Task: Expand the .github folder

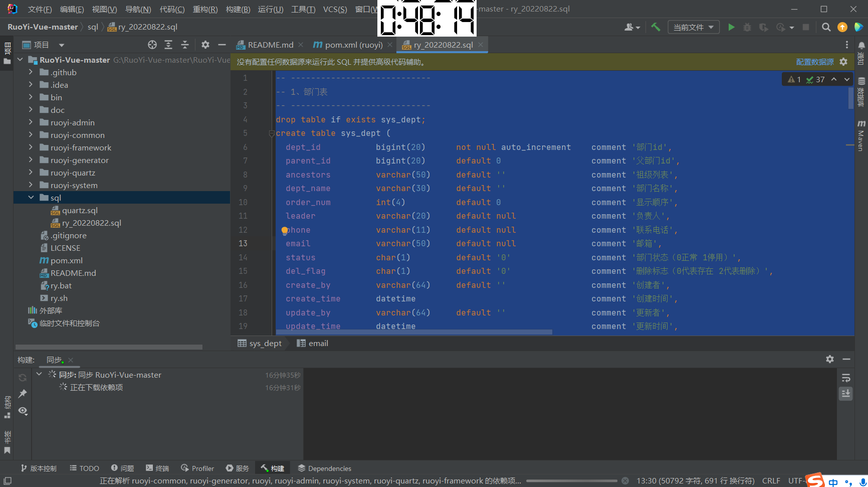Action: click(x=31, y=72)
